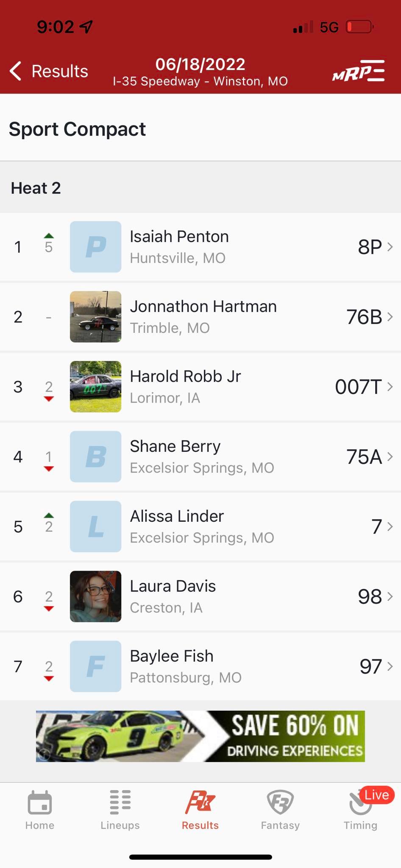Open Live Timing stopwatch icon
Screen dimensions: 401x868
coord(361,802)
